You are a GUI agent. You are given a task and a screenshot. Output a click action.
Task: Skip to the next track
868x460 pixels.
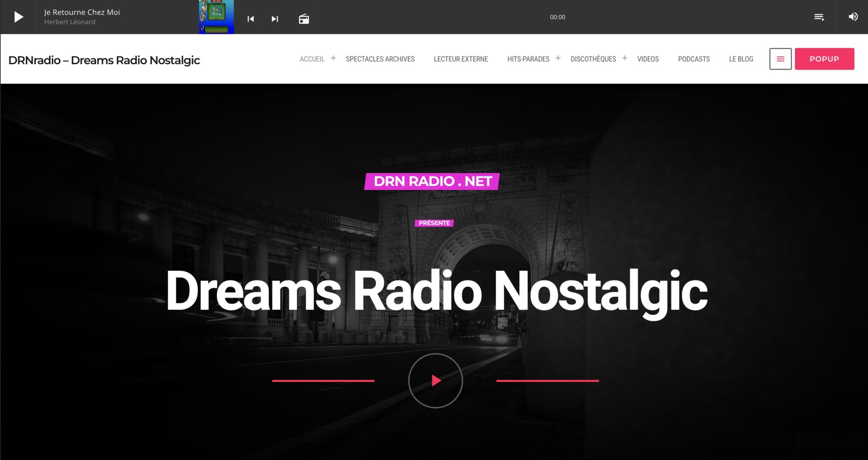pyautogui.click(x=274, y=19)
